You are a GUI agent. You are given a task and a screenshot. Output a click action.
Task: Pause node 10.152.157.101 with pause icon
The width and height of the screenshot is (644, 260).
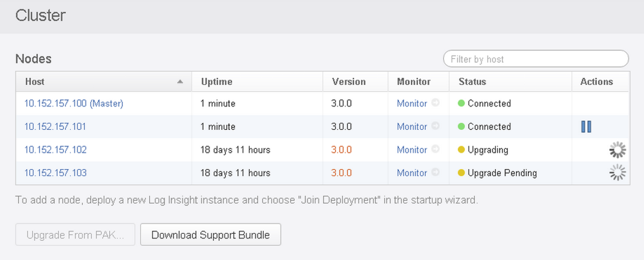click(x=586, y=127)
